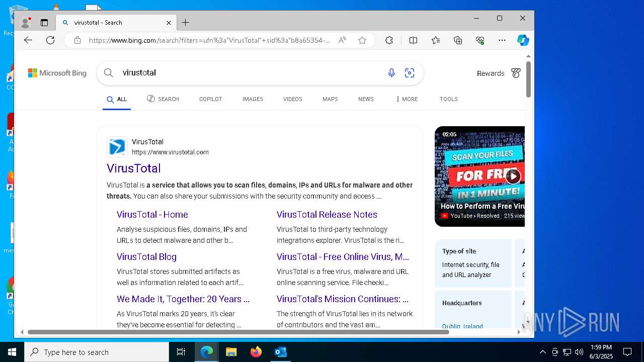Switch to the VIDEOS tab

(x=292, y=99)
